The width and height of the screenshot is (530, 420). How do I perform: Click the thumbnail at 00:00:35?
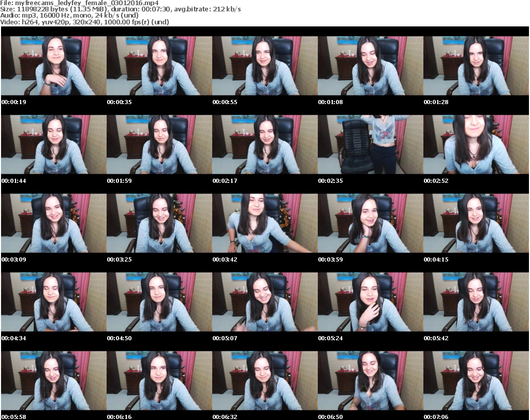tap(159, 66)
